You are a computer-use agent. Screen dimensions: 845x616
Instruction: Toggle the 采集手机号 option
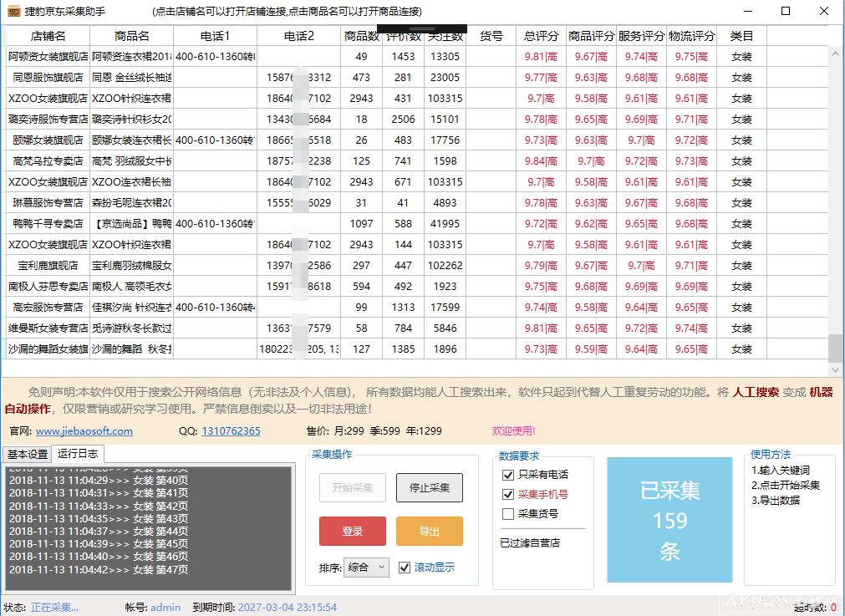[508, 494]
